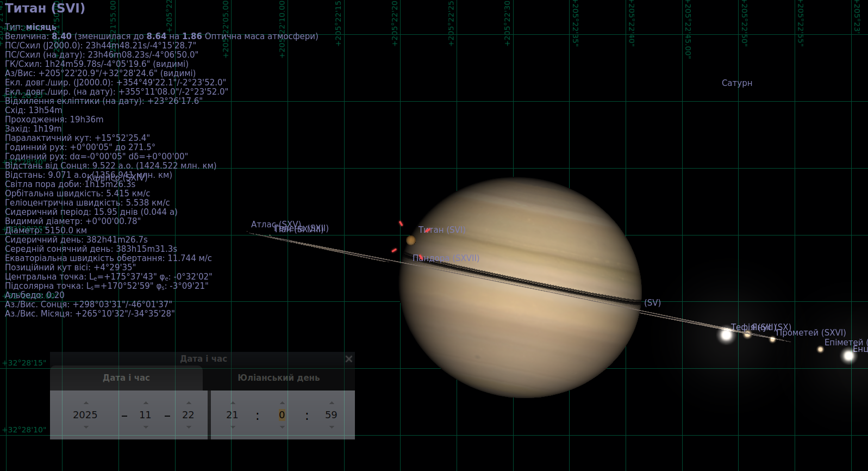Select the moon dot beside the Прометей label

tap(772, 339)
